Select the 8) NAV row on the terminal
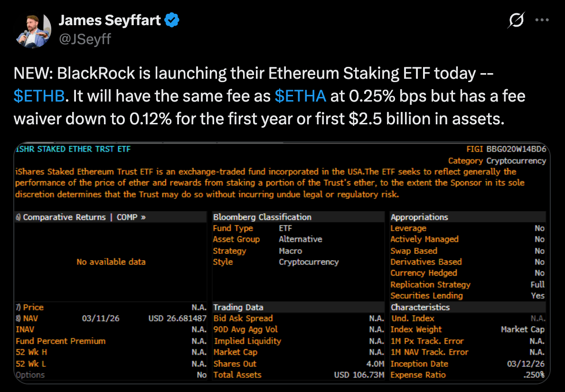The image size is (565, 392). (28, 318)
